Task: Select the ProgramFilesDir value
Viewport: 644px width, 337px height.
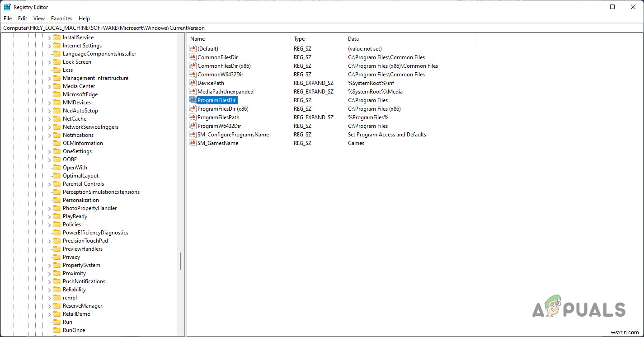Action: [x=217, y=100]
